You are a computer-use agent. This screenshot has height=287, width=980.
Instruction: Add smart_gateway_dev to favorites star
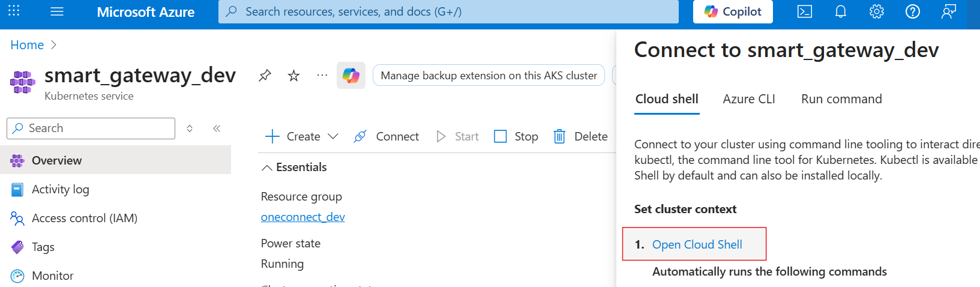[x=293, y=76]
